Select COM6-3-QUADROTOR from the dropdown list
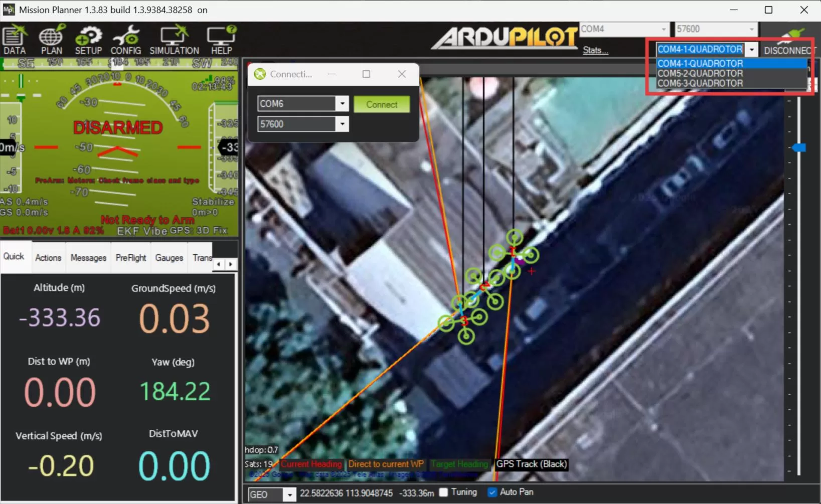 tap(731, 83)
